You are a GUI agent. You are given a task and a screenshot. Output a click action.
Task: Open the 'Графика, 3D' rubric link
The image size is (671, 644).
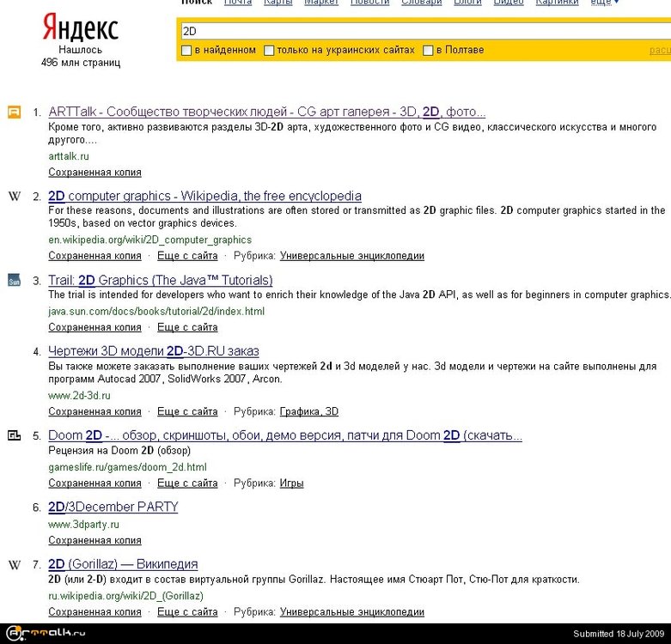point(309,411)
